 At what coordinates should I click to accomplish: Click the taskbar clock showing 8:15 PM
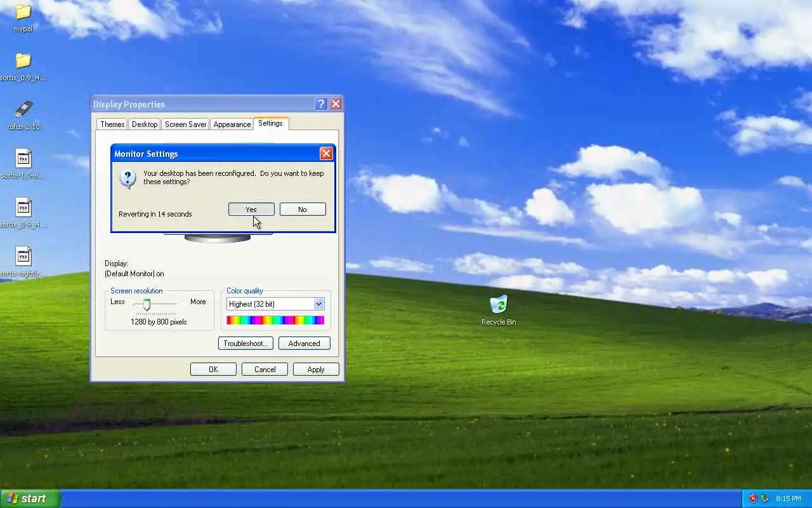(x=788, y=498)
